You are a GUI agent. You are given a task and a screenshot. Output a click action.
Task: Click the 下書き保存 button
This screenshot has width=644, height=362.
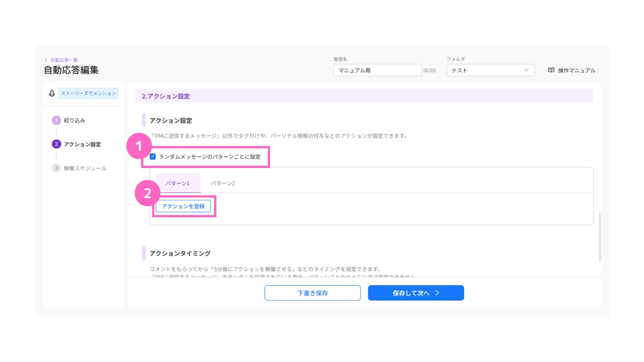point(313,293)
